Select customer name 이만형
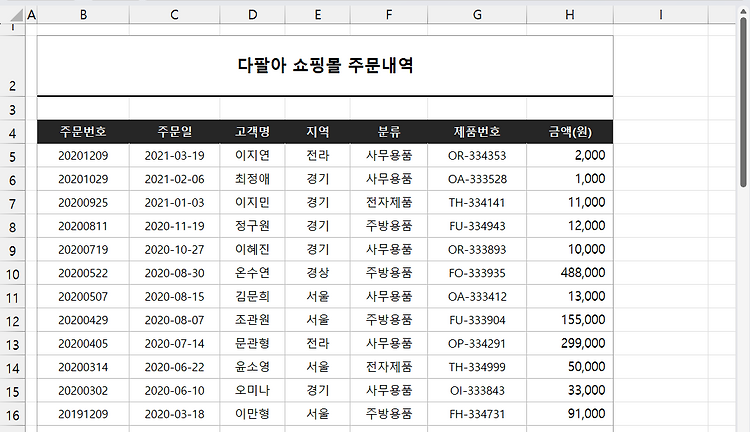Image resolution: width=750 pixels, height=432 pixels. click(x=253, y=414)
